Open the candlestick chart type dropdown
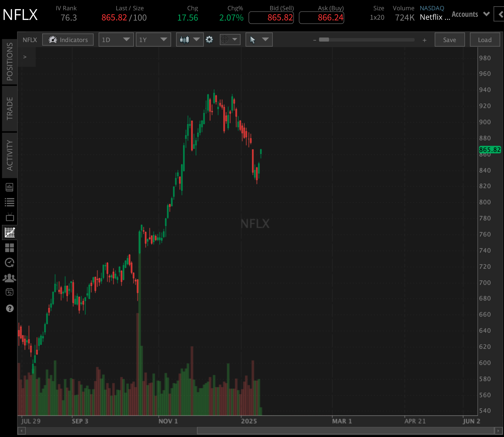Image resolution: width=504 pixels, height=437 pixels. (x=190, y=39)
